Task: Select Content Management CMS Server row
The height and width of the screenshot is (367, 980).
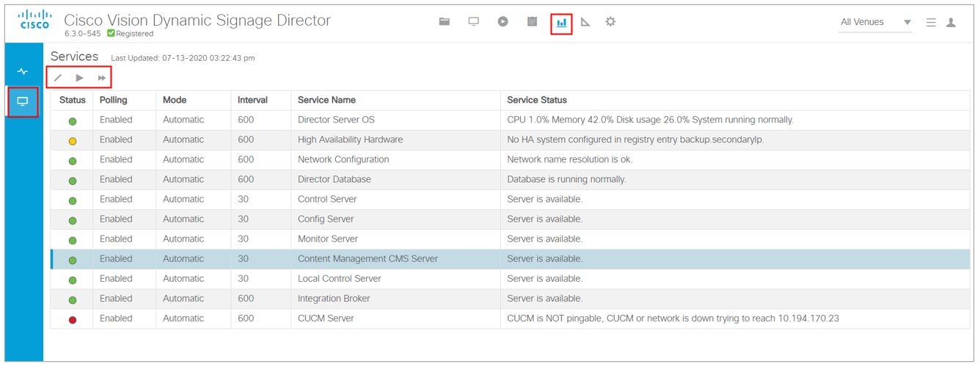Action: [510, 258]
